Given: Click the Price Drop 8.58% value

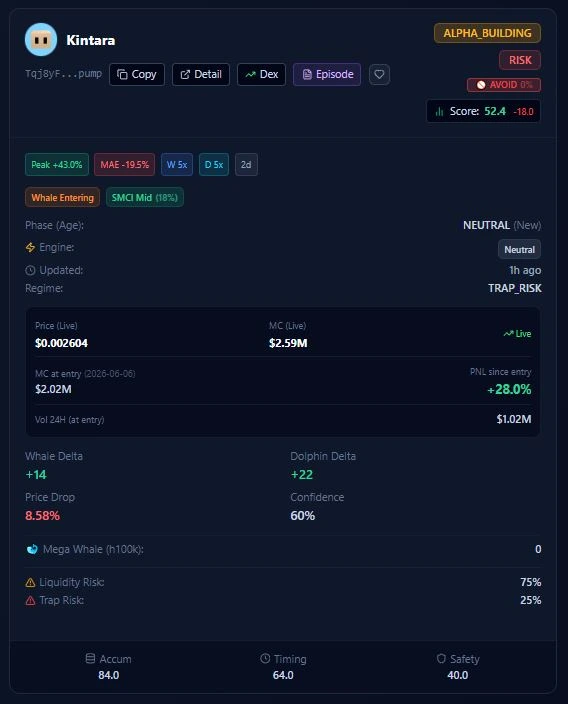Looking at the screenshot, I should [x=42, y=515].
